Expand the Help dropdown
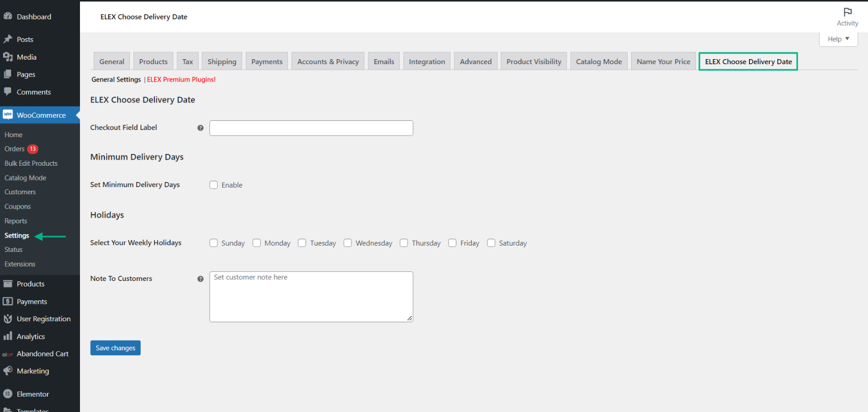The image size is (868, 412). (838, 39)
